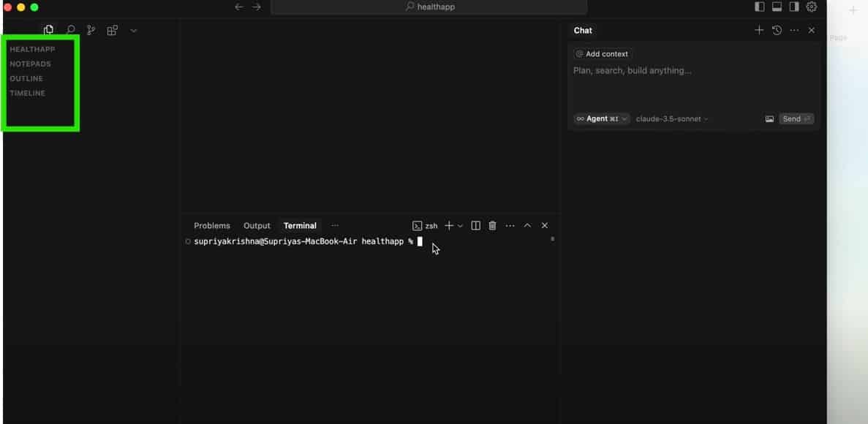Kill the terminal using the trash icon

coord(492,225)
